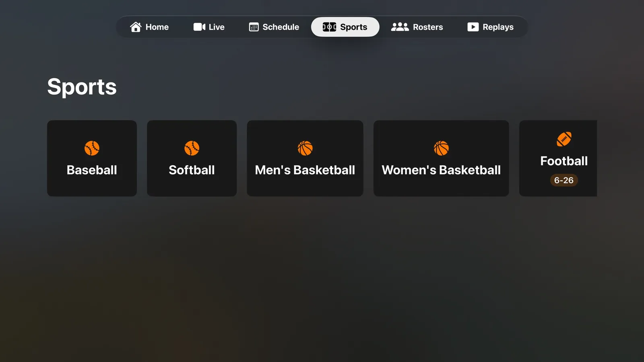This screenshot has height=362, width=644.
Task: Click the 6-26 record badge on Football
Action: (x=564, y=180)
